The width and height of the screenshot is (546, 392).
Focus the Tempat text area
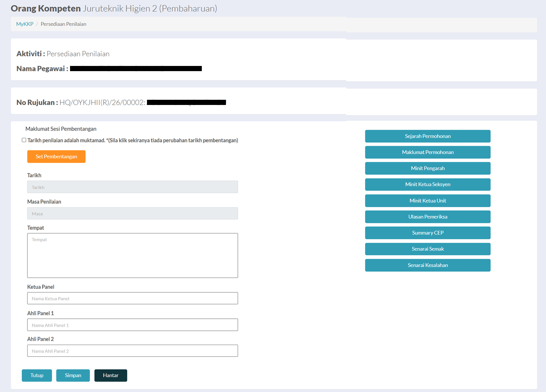[133, 256]
